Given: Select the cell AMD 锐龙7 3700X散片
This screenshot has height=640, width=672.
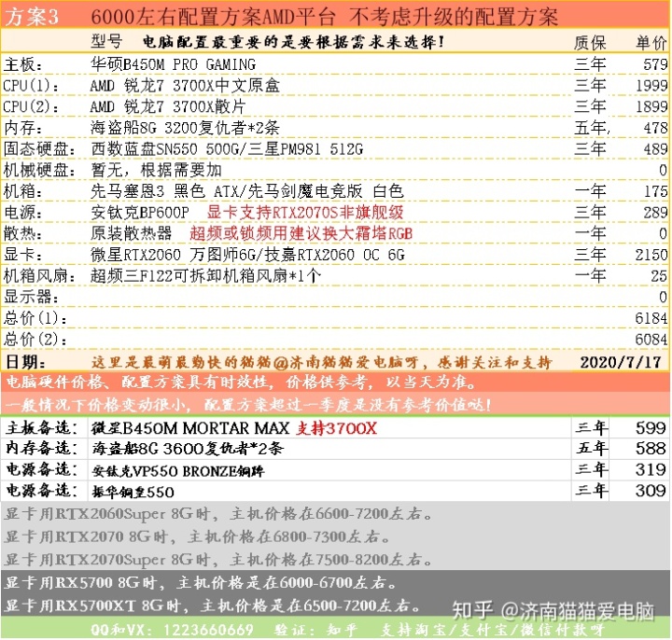Looking at the screenshot, I should 168,106.
